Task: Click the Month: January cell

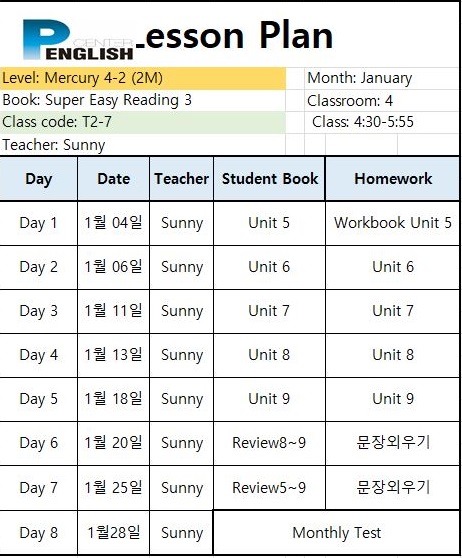Action: (x=382, y=78)
